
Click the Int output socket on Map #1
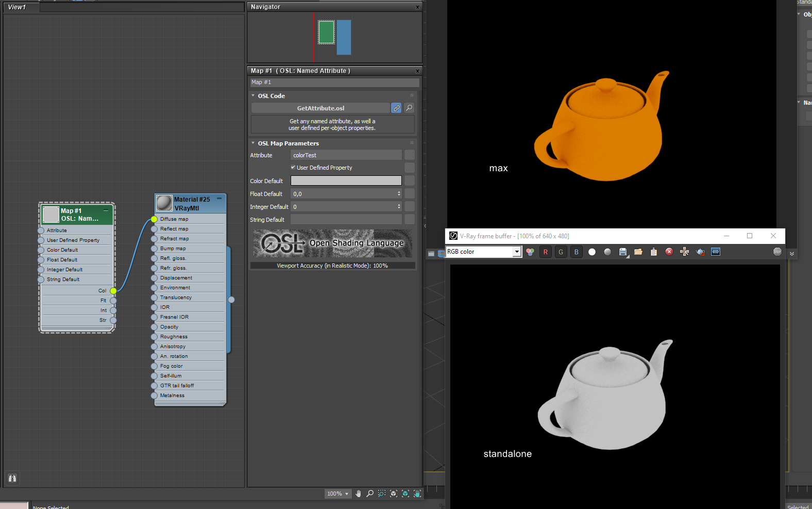click(x=113, y=310)
